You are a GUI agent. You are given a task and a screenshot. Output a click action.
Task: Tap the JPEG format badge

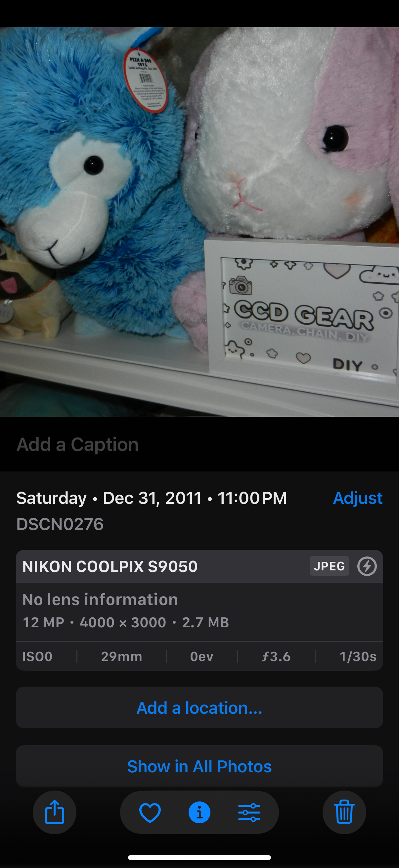pos(329,566)
